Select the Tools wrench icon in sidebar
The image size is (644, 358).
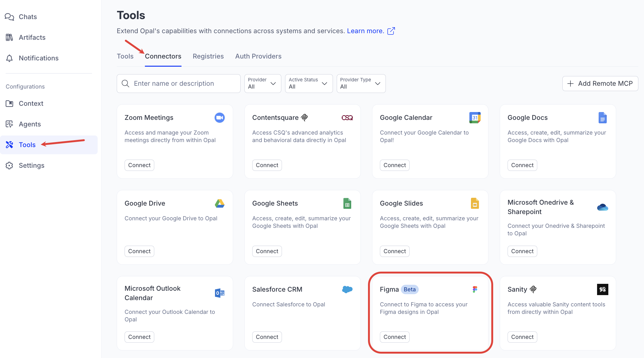9,145
